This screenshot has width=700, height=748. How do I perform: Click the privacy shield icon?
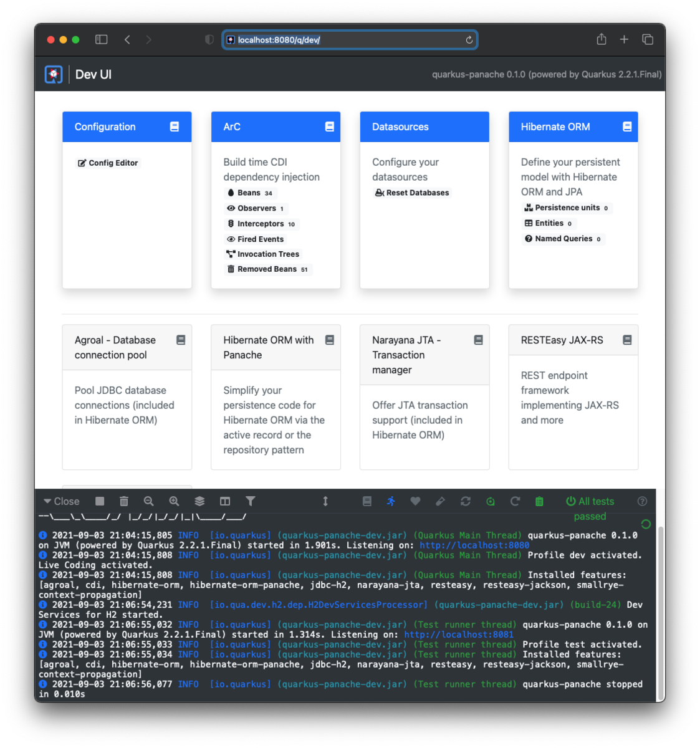click(209, 39)
